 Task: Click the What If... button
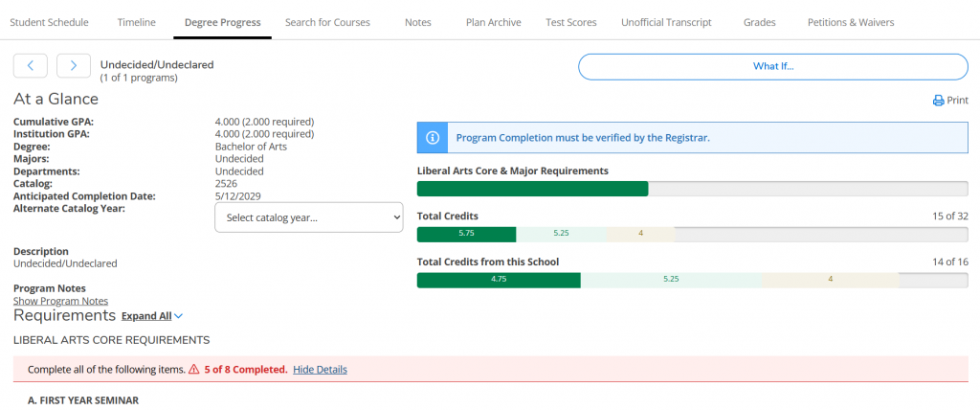[x=773, y=66]
